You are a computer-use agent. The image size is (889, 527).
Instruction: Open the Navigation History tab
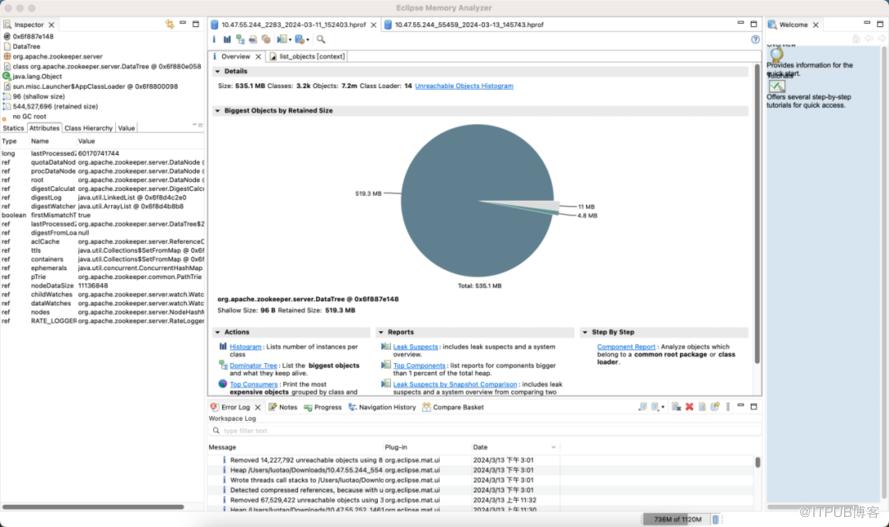tap(382, 407)
